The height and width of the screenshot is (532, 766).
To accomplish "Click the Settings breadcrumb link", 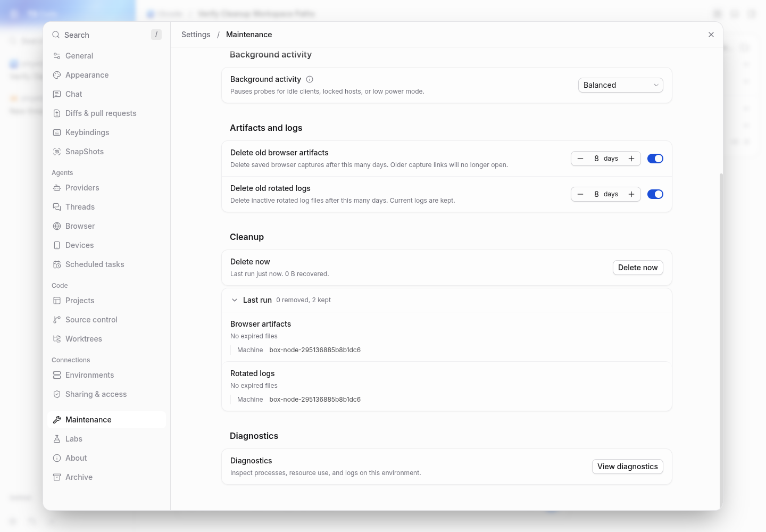I will [196, 35].
